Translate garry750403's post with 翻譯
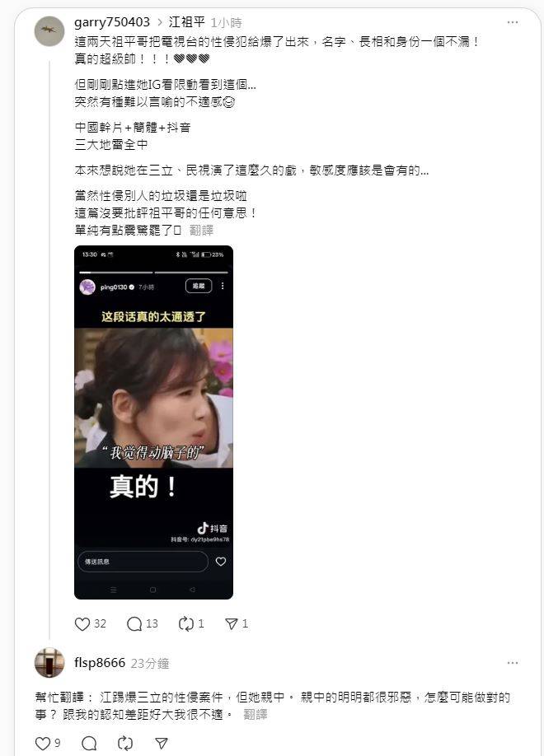Screen dimensions: 544x756 (x=201, y=230)
